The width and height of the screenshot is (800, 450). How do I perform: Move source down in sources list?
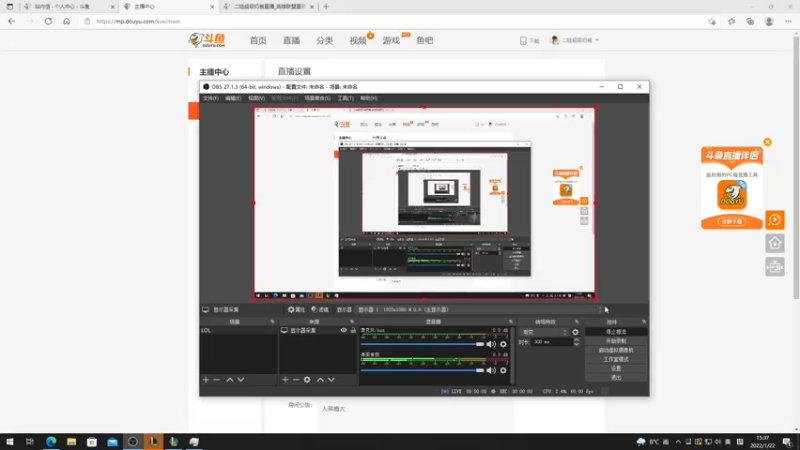[331, 380]
